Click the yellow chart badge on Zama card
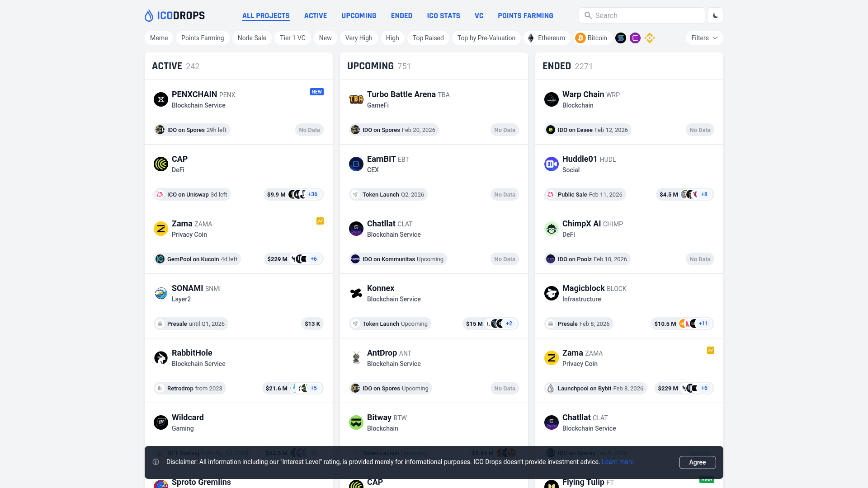Screen dimensions: 868x488 coord(320,221)
